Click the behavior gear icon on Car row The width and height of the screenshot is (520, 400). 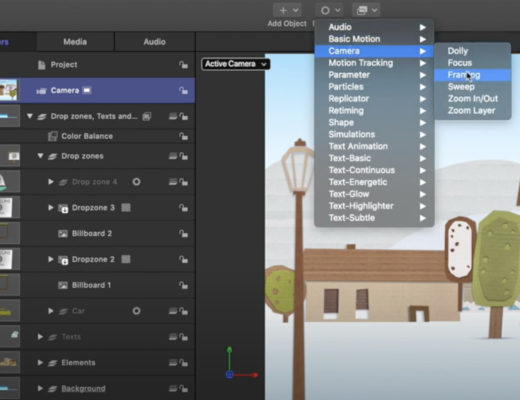(136, 311)
